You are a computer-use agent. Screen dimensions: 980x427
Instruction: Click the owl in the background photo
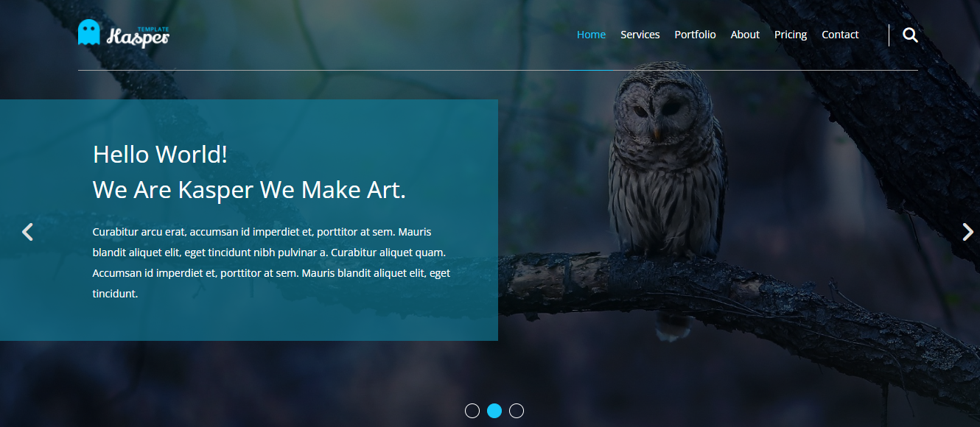click(665, 169)
